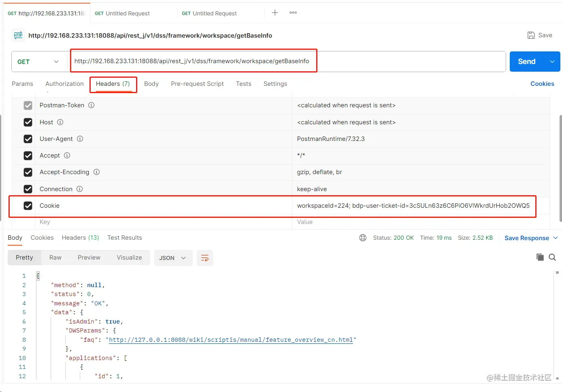The image size is (562, 392).
Task: Toggle line wrap in response body
Action: tap(205, 258)
